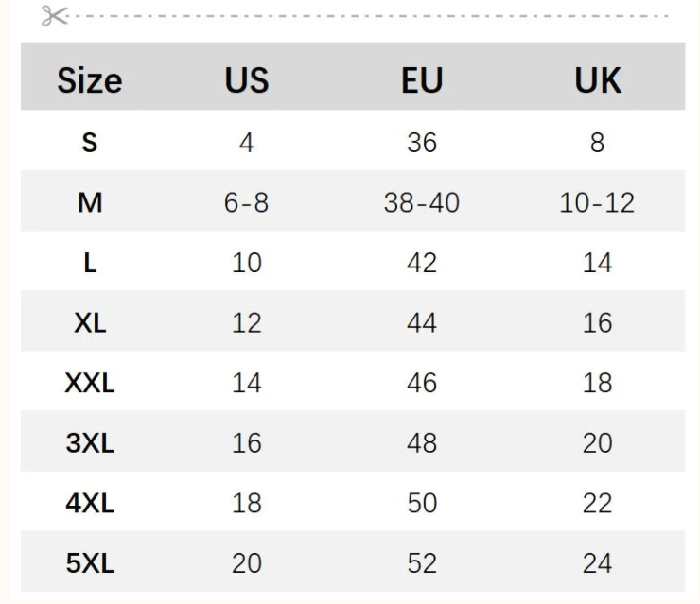Click the Size column header
The image size is (700, 604).
[90, 80]
